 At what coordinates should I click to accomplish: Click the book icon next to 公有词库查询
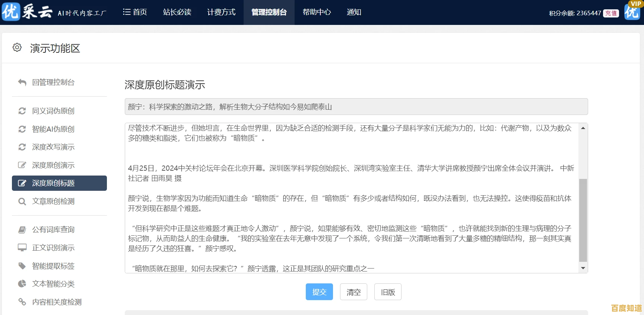coord(22,230)
